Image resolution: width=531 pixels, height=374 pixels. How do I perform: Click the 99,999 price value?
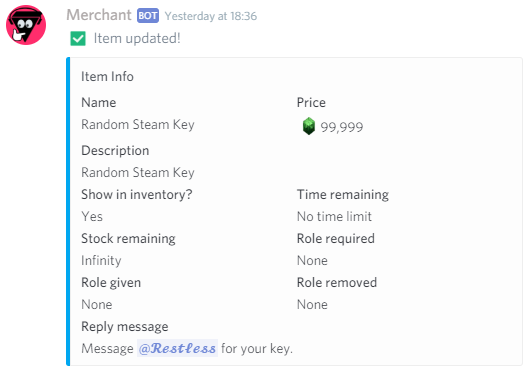click(342, 127)
